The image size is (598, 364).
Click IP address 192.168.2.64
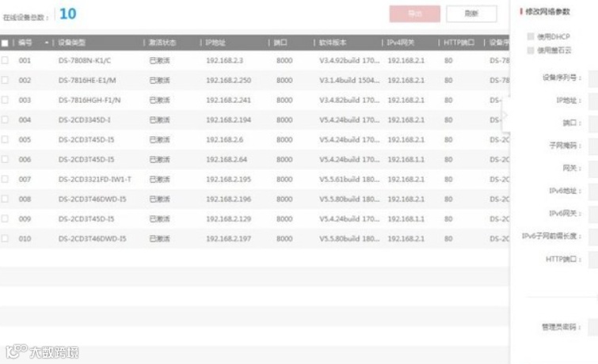(227, 160)
